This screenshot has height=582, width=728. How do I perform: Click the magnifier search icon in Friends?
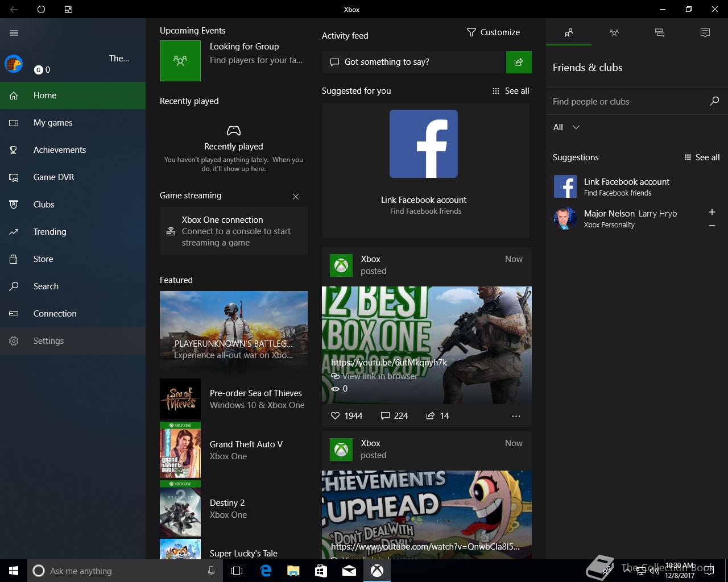pos(714,101)
